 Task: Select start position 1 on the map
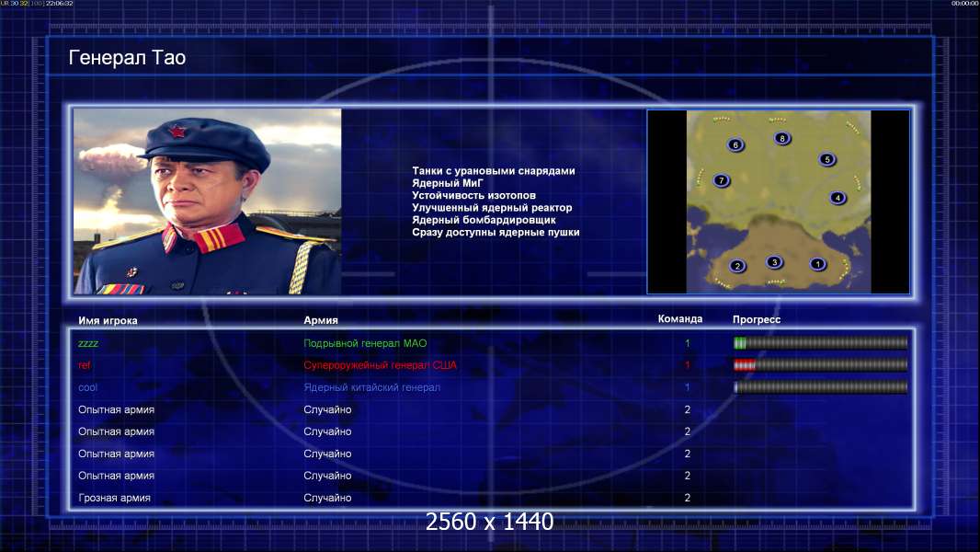point(817,264)
